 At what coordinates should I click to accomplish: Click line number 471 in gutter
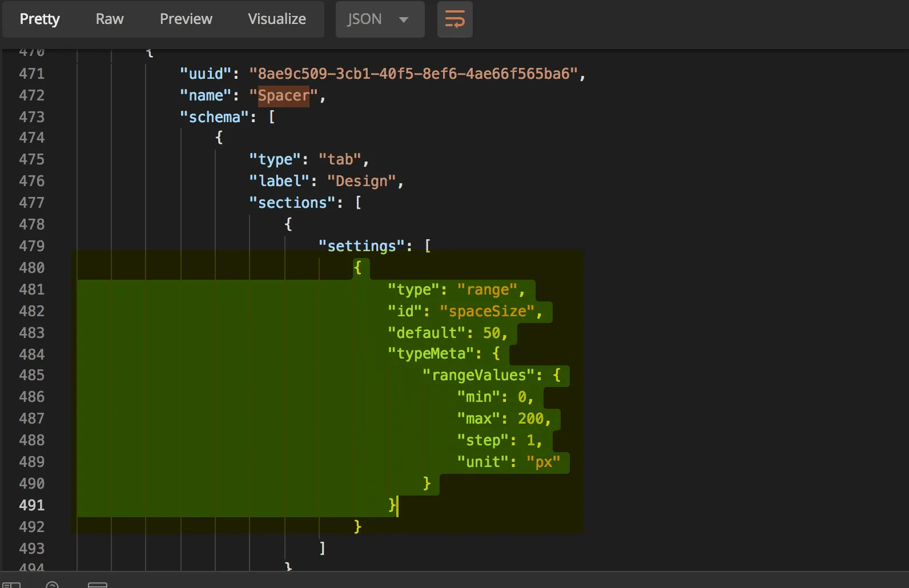pos(32,74)
